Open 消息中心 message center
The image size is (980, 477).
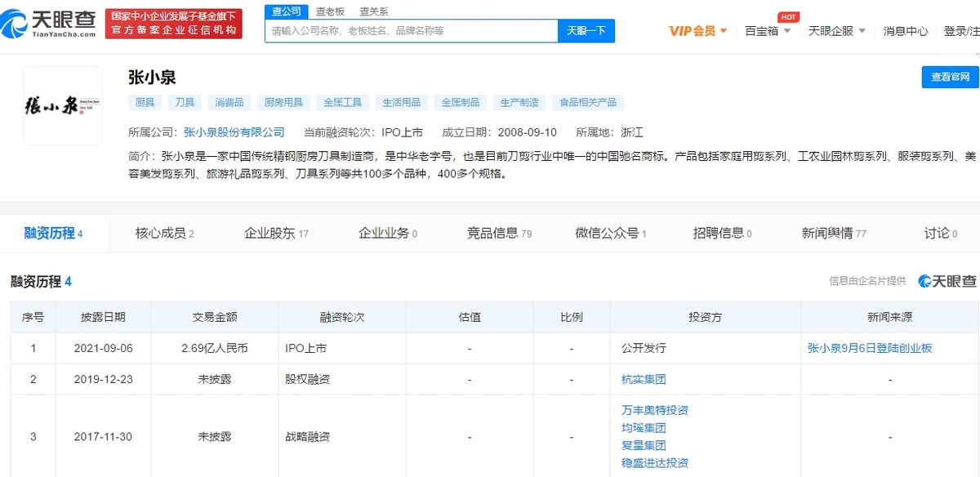pos(906,31)
